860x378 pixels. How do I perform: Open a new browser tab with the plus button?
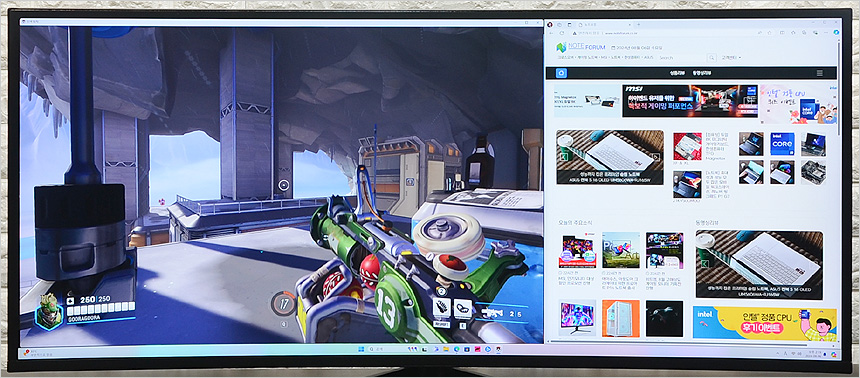point(638,25)
